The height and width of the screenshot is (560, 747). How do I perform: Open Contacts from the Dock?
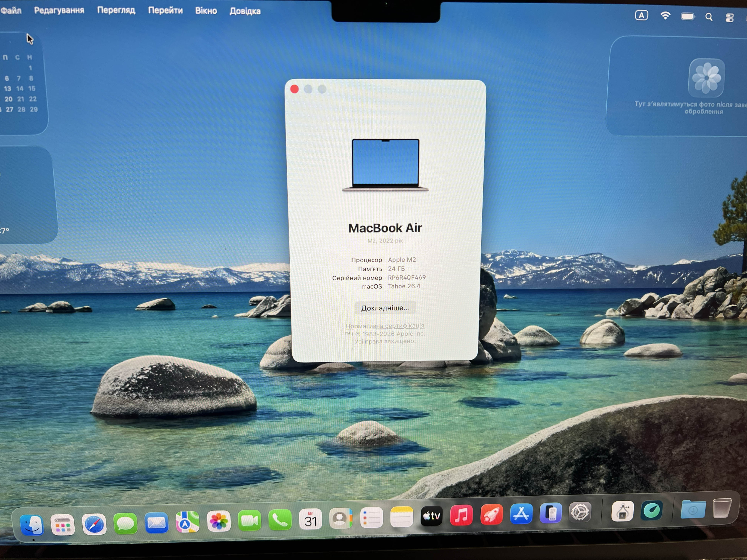(x=341, y=518)
